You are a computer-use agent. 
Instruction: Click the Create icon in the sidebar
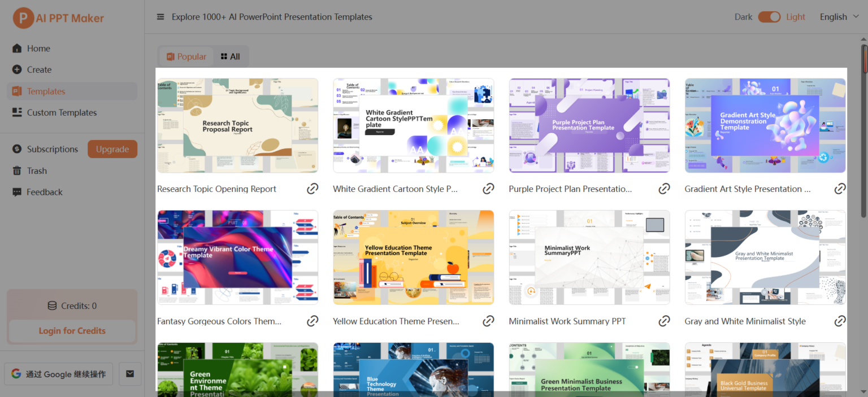pyautogui.click(x=18, y=69)
